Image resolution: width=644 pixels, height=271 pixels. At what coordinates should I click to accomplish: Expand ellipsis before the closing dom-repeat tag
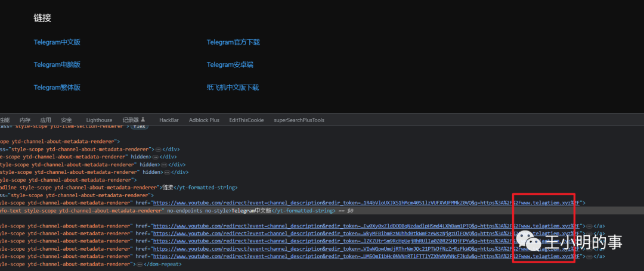[139, 264]
